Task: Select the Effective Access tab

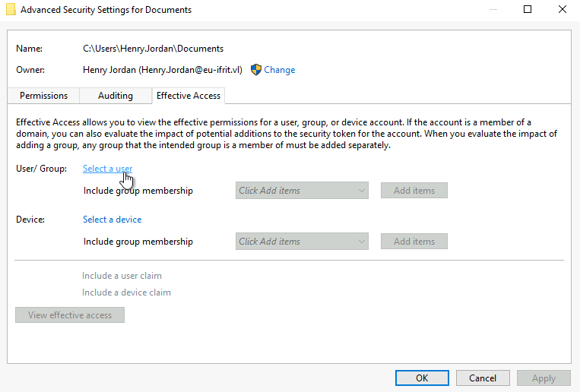Action: tap(189, 96)
